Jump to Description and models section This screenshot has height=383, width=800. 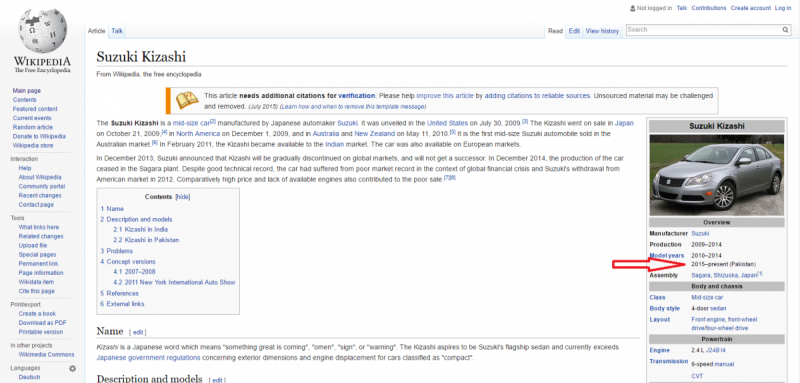pos(136,220)
